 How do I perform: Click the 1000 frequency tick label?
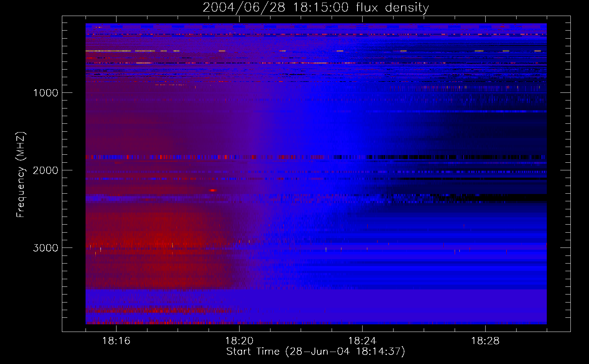pos(46,93)
